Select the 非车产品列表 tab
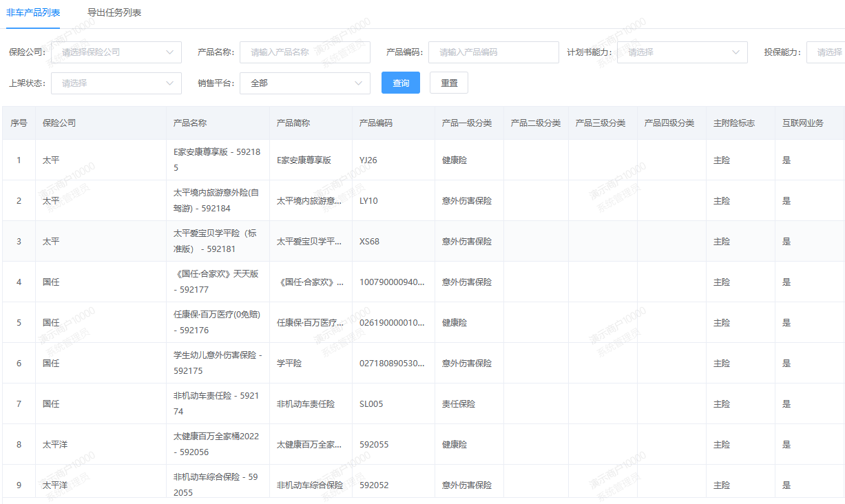The image size is (845, 504). pyautogui.click(x=33, y=13)
